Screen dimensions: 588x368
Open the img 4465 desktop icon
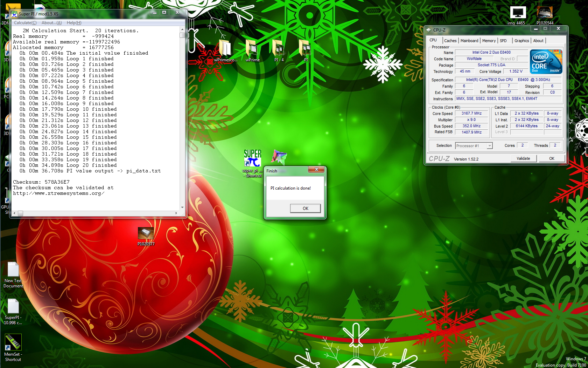click(x=518, y=16)
